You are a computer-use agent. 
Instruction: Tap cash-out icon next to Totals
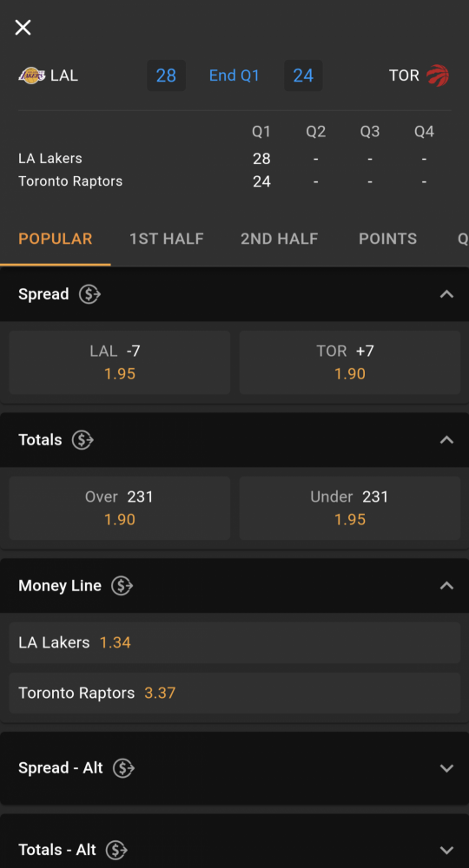point(83,440)
